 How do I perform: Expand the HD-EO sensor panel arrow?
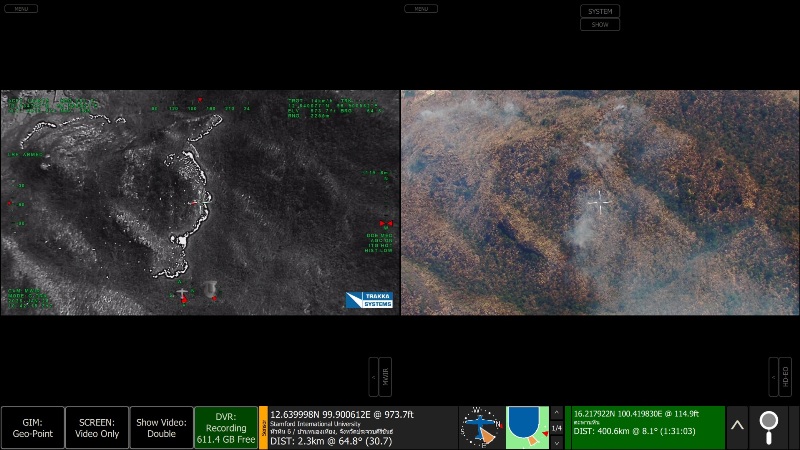click(x=773, y=376)
